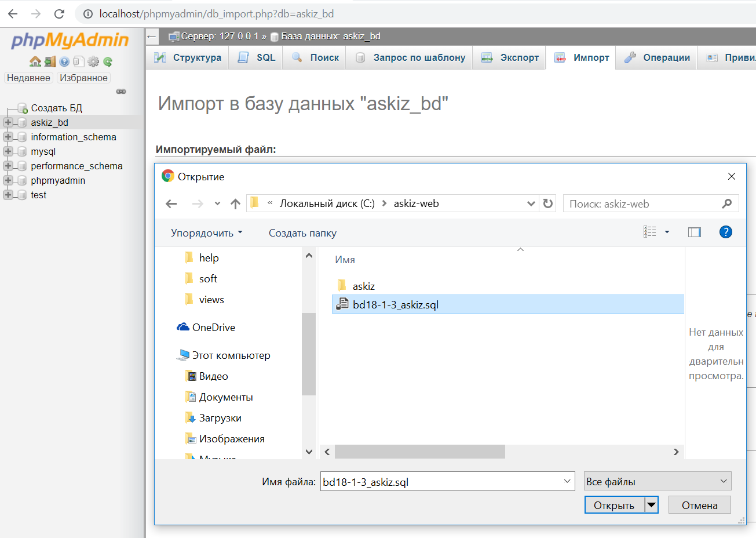Screen dimensions: 756x538
Task: Go back in the file dialog
Action: click(171, 203)
